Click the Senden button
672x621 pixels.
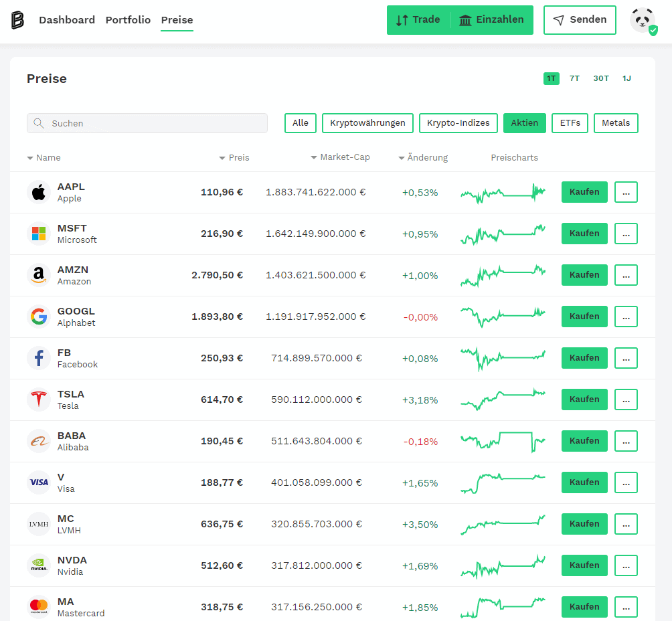pos(580,19)
